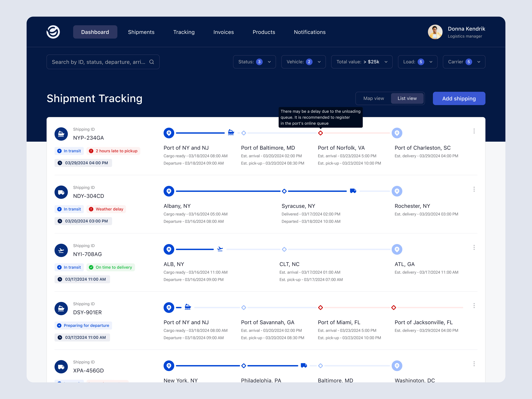Click the ship icon next to DSY-901ER

[x=61, y=309]
